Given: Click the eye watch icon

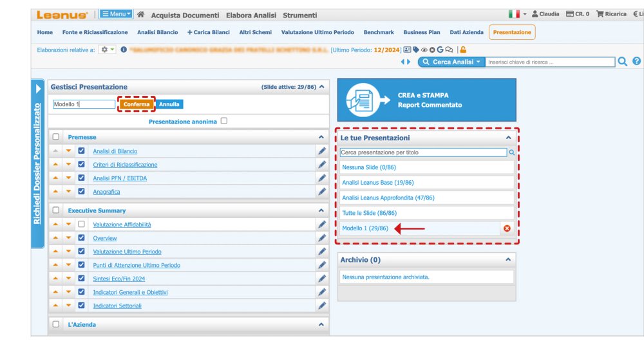Looking at the screenshot, I should coord(424,50).
